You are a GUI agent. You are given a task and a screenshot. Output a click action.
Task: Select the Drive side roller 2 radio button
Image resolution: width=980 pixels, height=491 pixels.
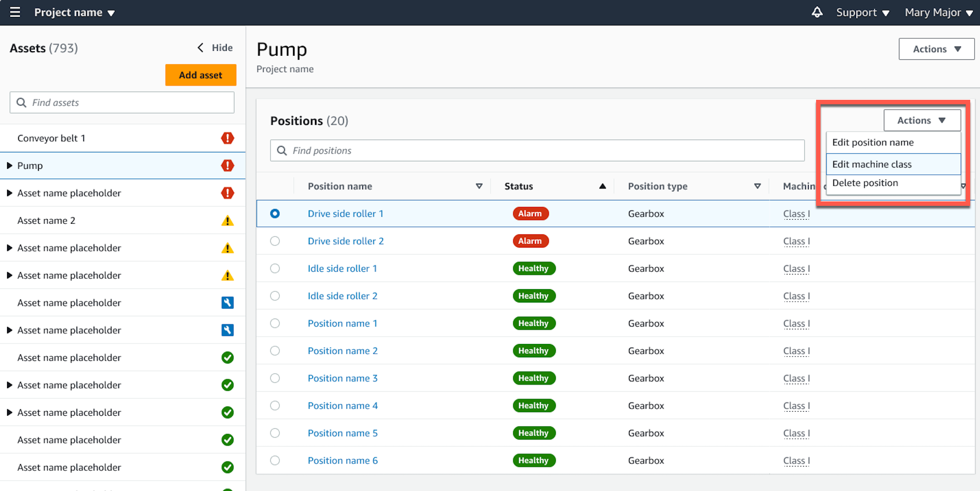tap(275, 241)
